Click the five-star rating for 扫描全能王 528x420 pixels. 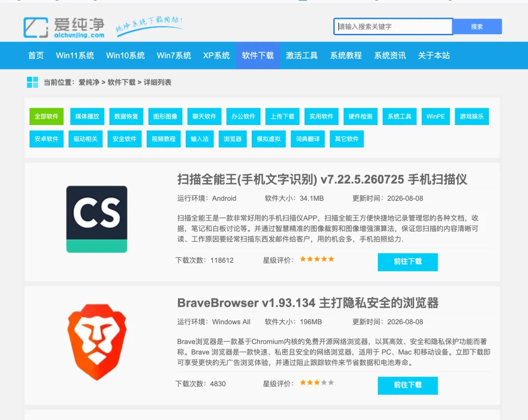point(317,259)
